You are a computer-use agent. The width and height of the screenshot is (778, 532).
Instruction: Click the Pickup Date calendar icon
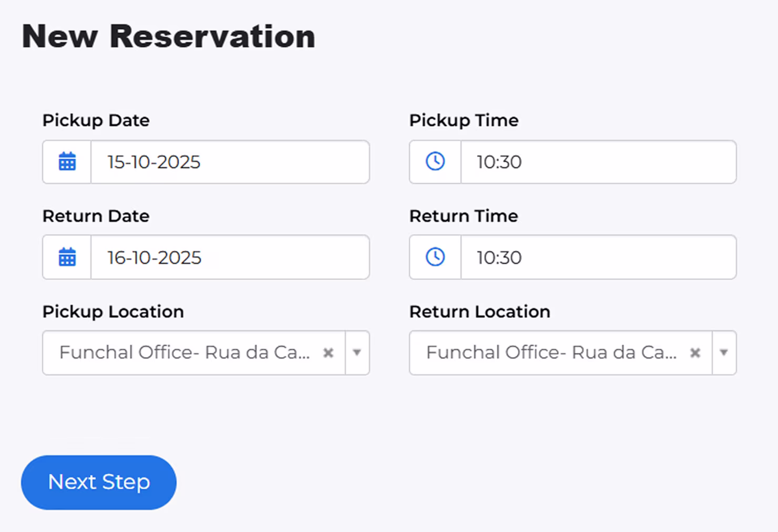tap(67, 162)
